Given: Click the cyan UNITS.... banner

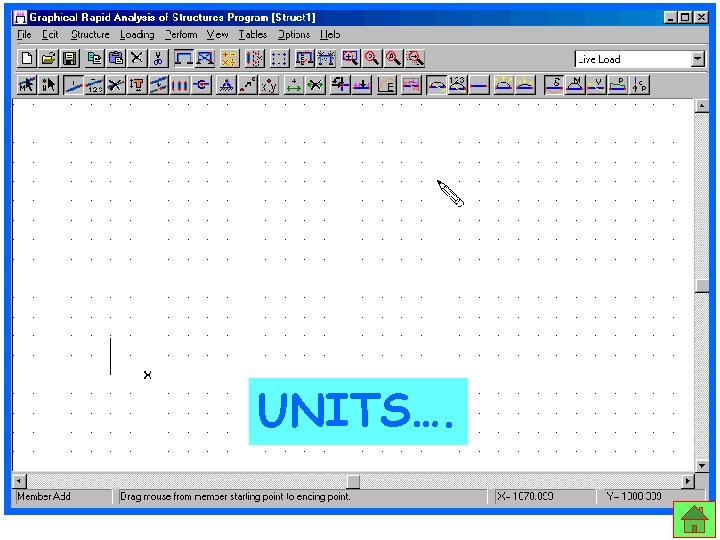Looking at the screenshot, I should 358,411.
